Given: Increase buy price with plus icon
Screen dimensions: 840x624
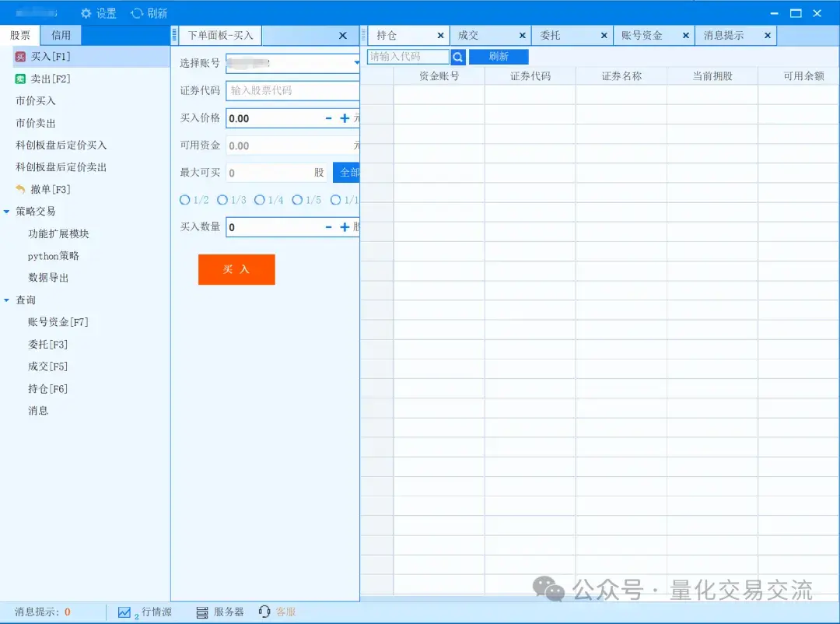Looking at the screenshot, I should (x=345, y=118).
